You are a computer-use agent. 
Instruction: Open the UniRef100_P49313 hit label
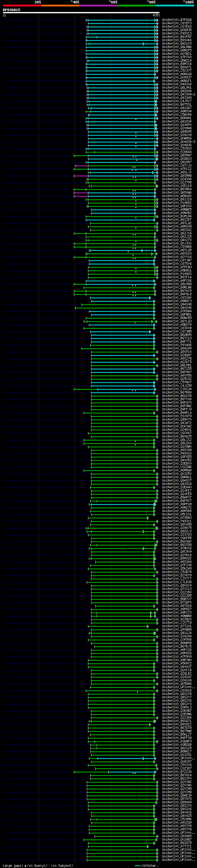[x=177, y=33]
